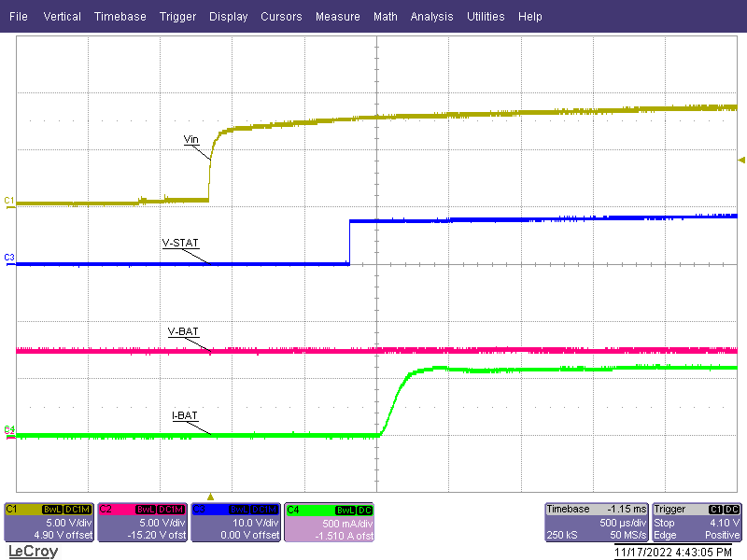Toggle the C1 channel descriptor box
The image size is (747, 560).
(x=47, y=523)
